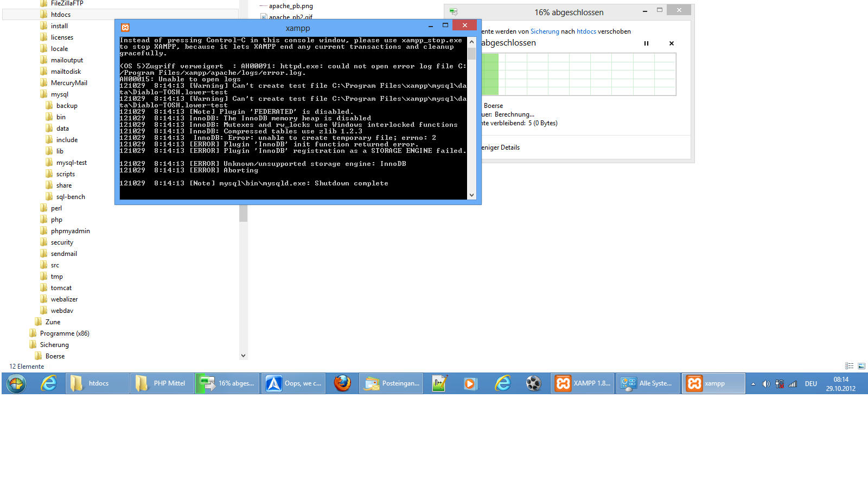Open Posteingang mail taskbar item
The height and width of the screenshot is (488, 868).
pos(391,383)
